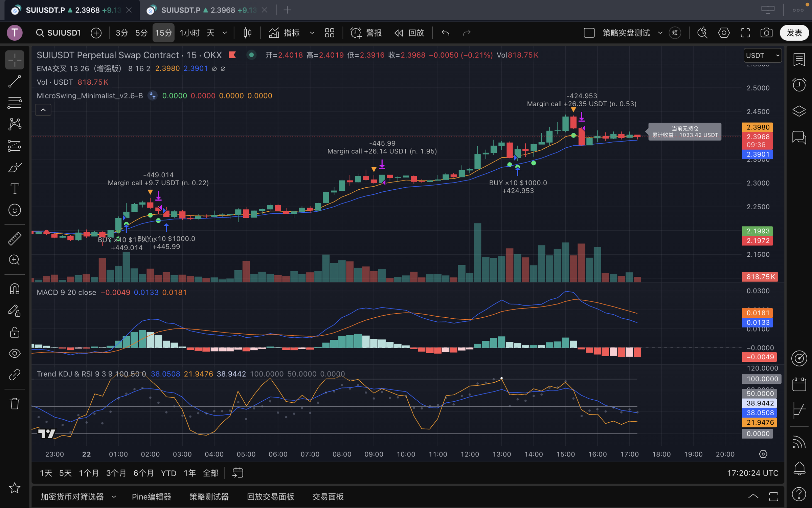This screenshot has height=508, width=812.
Task: Open the candlestick chart style icon
Action: coord(247,33)
